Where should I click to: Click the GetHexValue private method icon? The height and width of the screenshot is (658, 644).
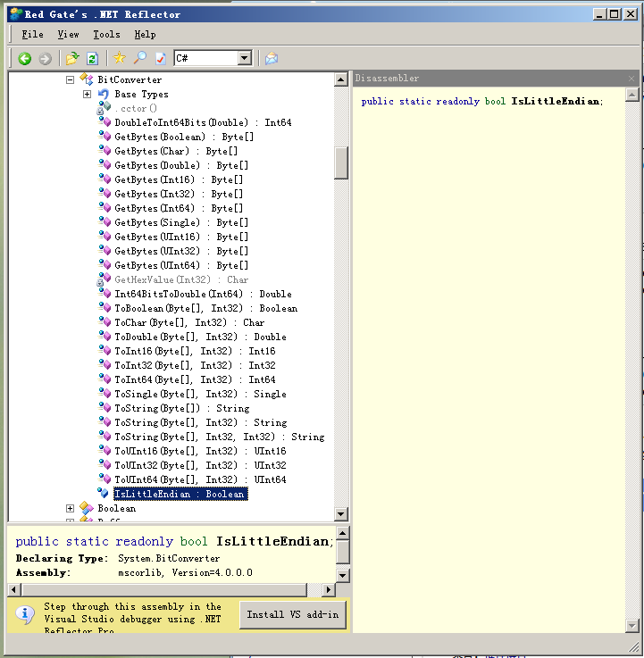[x=105, y=279]
